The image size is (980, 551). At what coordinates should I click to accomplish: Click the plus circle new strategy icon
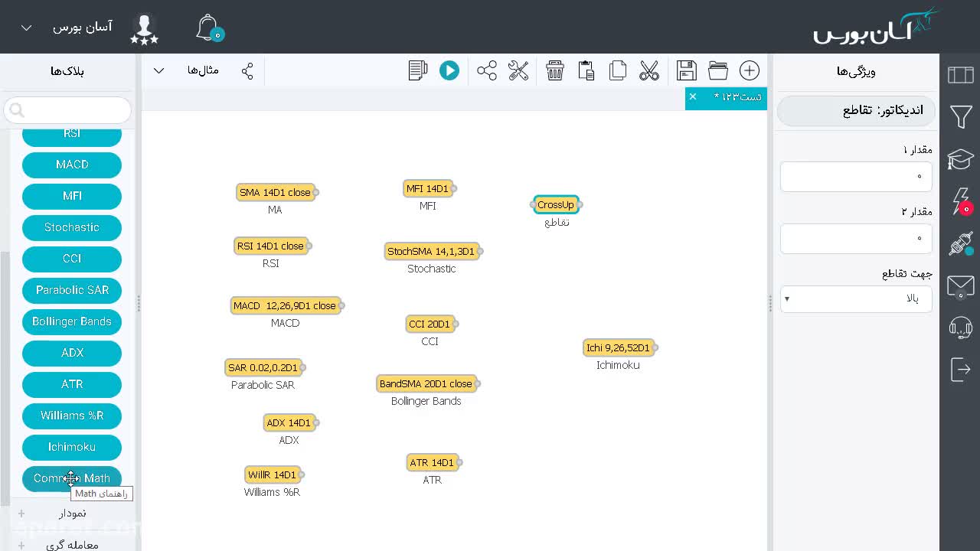(750, 70)
